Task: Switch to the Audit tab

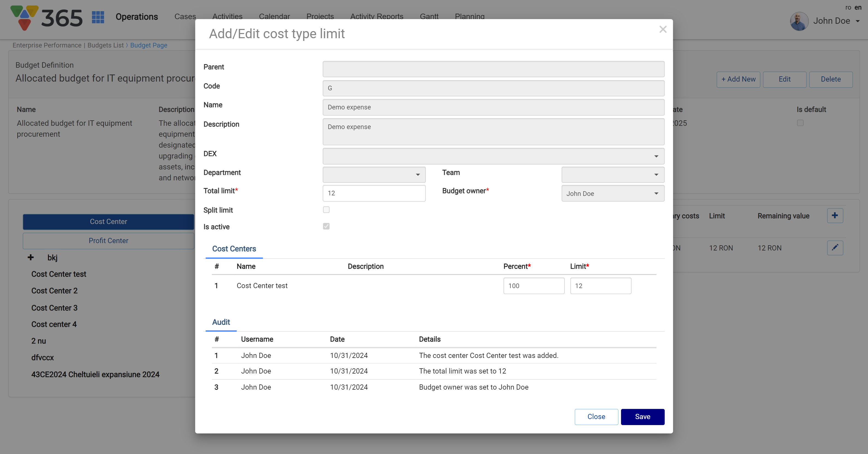Action: 221,322
